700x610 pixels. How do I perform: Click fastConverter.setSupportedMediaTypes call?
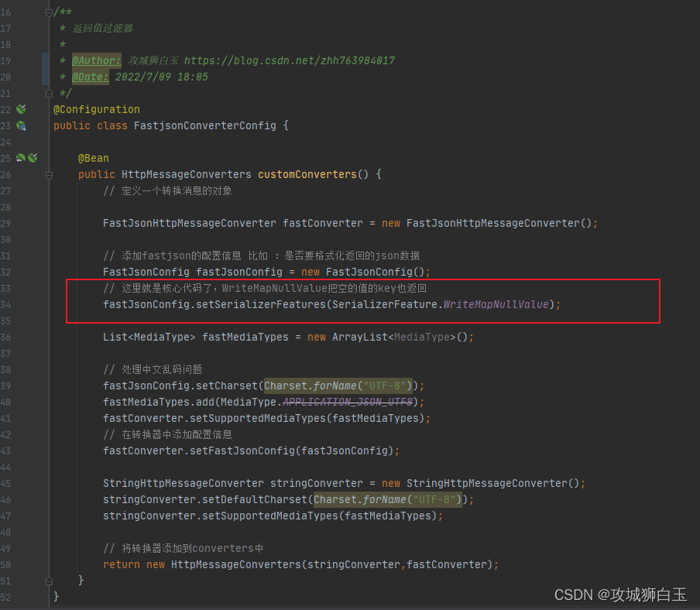(263, 418)
